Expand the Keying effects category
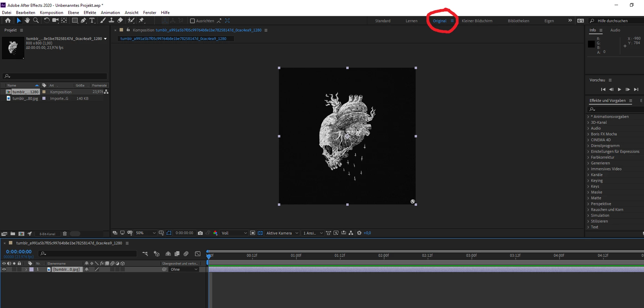The image size is (644, 308). pyautogui.click(x=588, y=180)
